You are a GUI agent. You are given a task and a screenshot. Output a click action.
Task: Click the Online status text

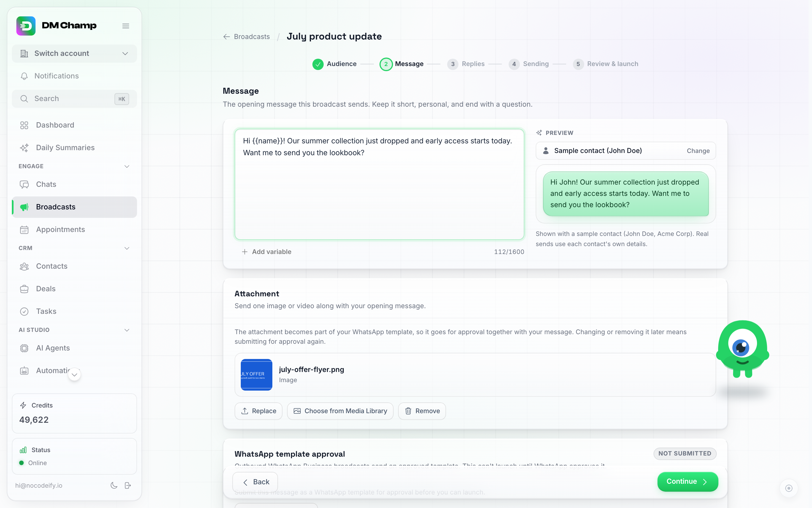(37, 463)
